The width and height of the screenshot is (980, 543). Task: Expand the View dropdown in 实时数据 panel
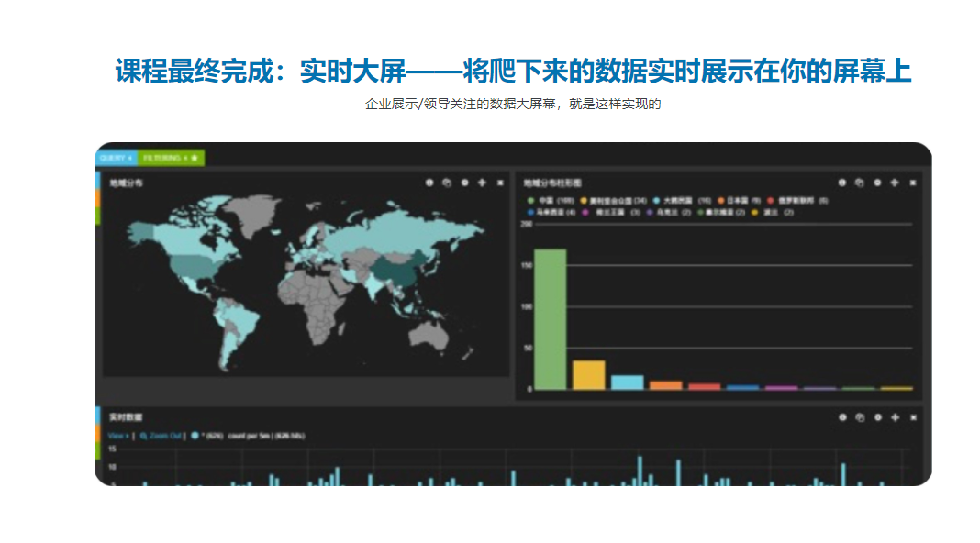tap(119, 436)
